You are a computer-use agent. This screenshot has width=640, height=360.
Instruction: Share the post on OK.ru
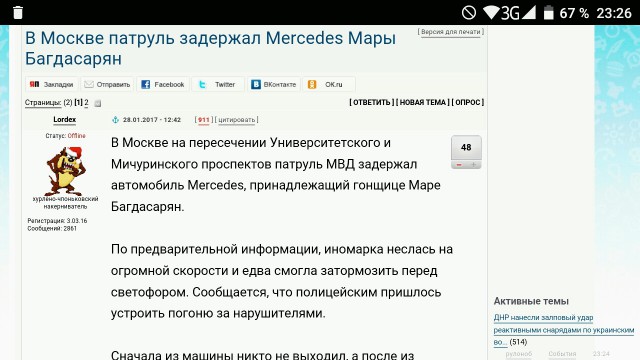(329, 84)
